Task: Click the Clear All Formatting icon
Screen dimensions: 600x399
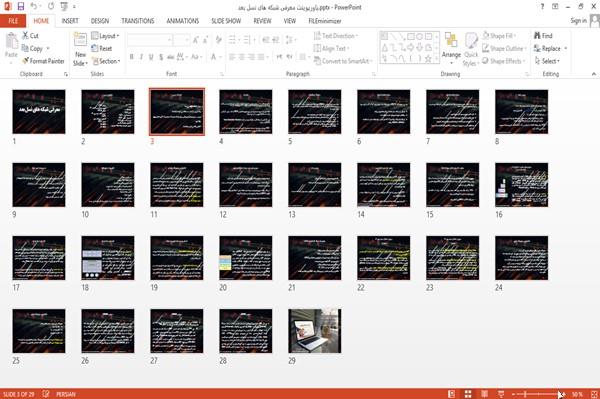Action: [218, 40]
